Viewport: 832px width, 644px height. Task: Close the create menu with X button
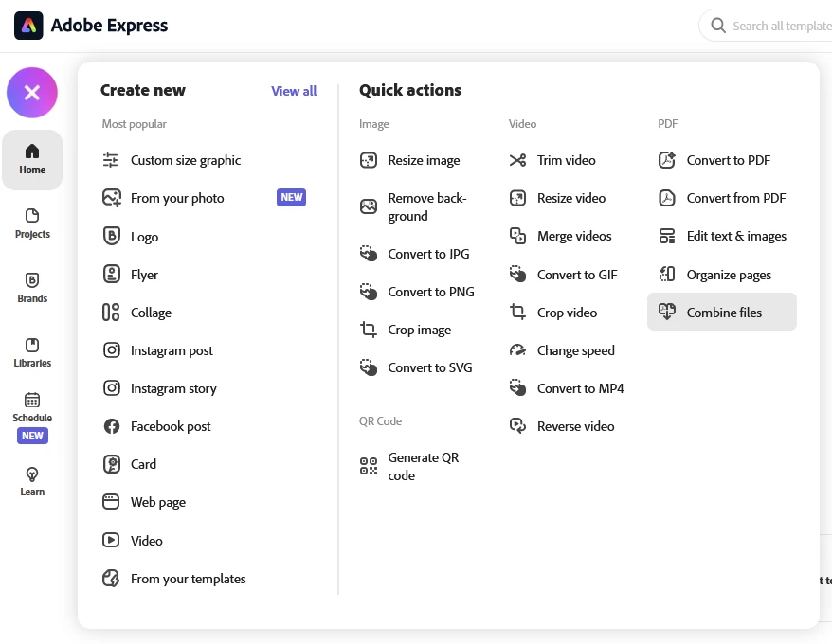tap(32, 93)
